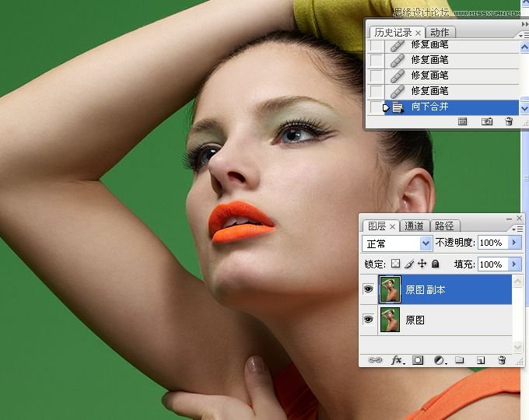529x420 pixels.
Task: Delete current state trash icon in History
Action: [x=509, y=121]
